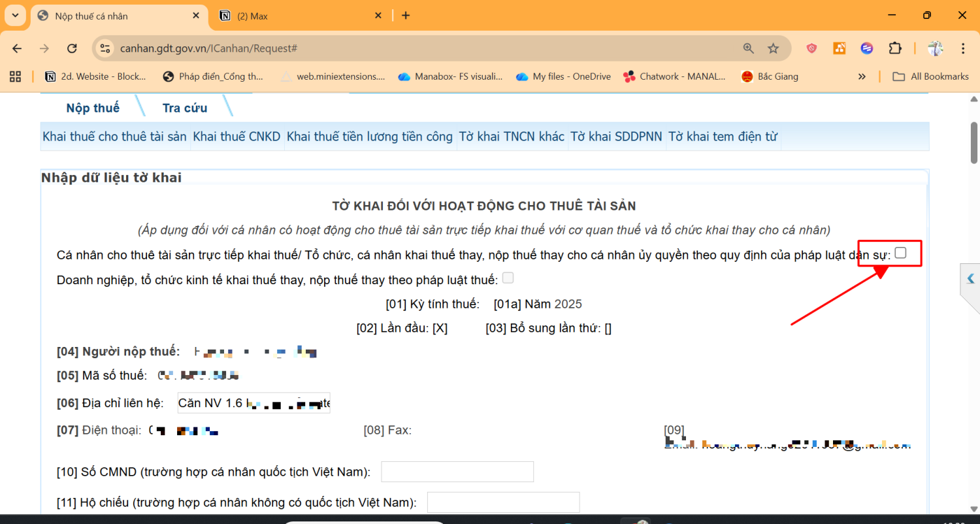Click the Số CMND input field
Screen dimensions: 980x524
click(457, 472)
